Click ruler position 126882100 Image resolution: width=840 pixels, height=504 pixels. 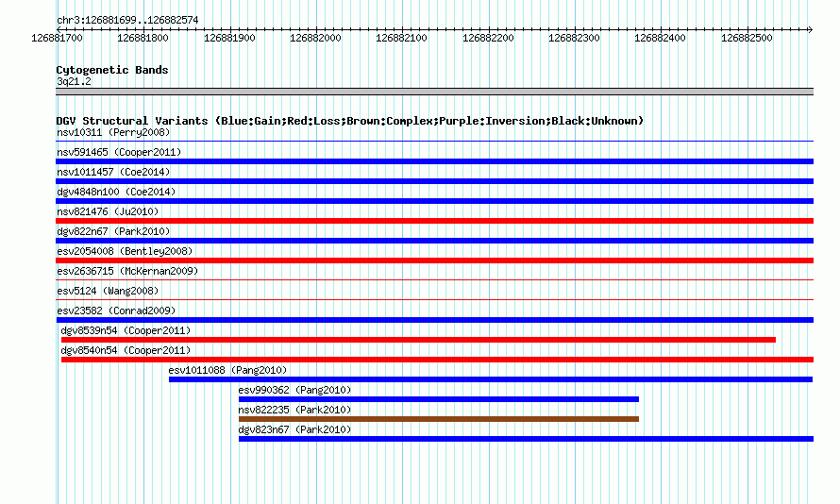point(401,38)
